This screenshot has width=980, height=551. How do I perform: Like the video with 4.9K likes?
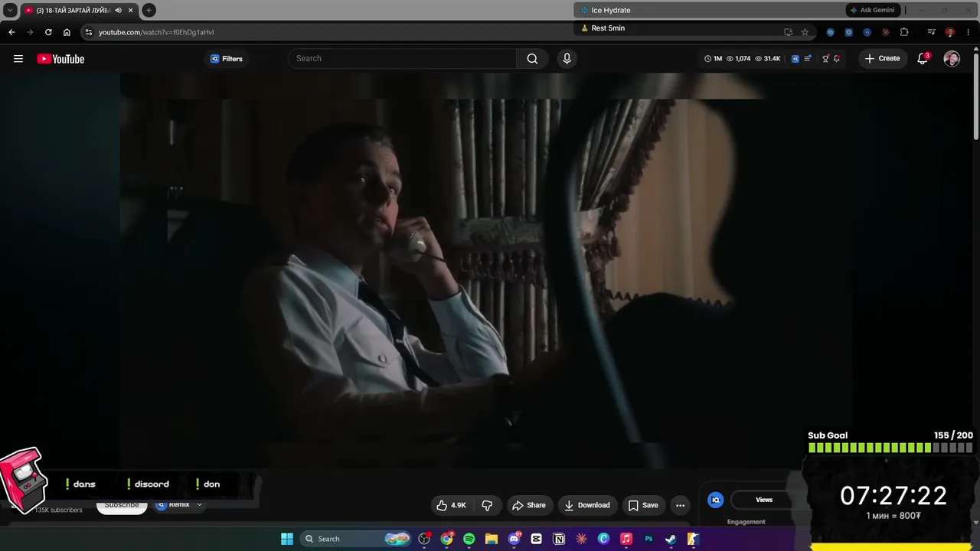pyautogui.click(x=451, y=505)
